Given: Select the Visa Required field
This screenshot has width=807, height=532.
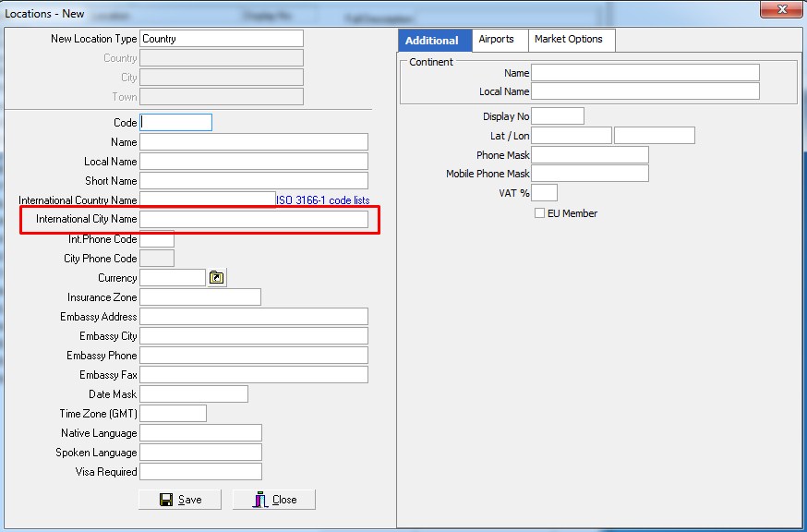Looking at the screenshot, I should [200, 472].
